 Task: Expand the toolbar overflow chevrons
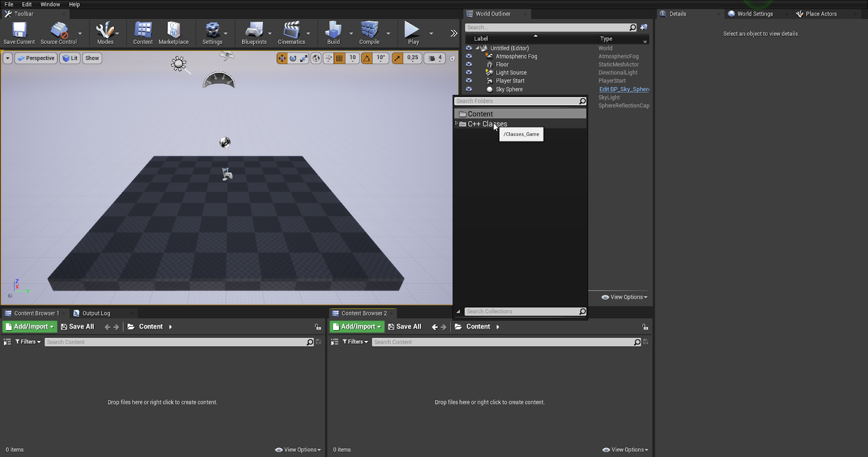[454, 34]
